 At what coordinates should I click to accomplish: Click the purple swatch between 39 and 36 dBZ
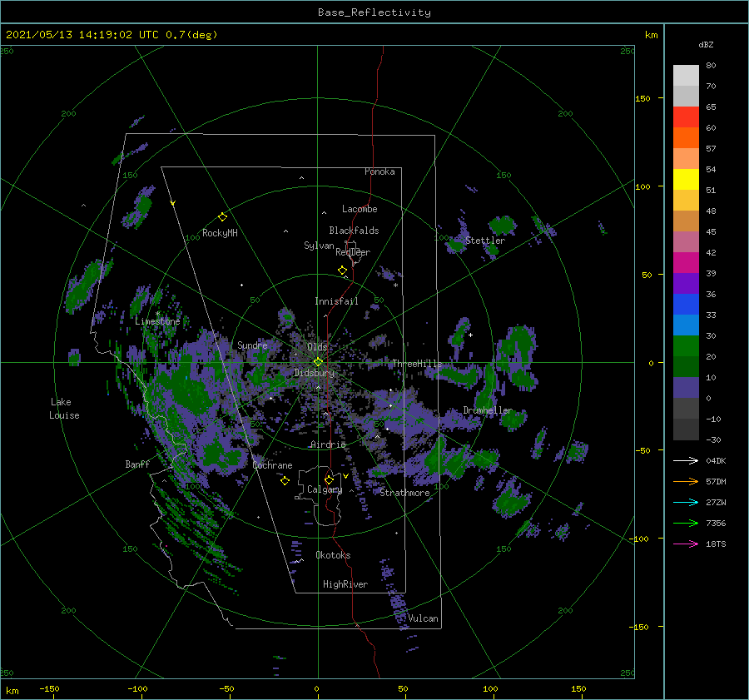686,283
